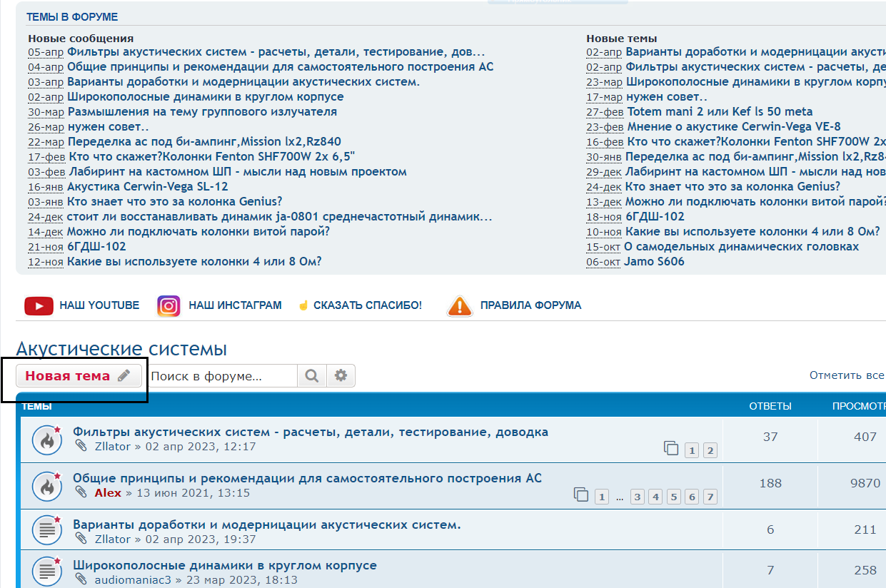Open user profile Alex
Viewport: 886px width, 588px height.
click(x=108, y=493)
